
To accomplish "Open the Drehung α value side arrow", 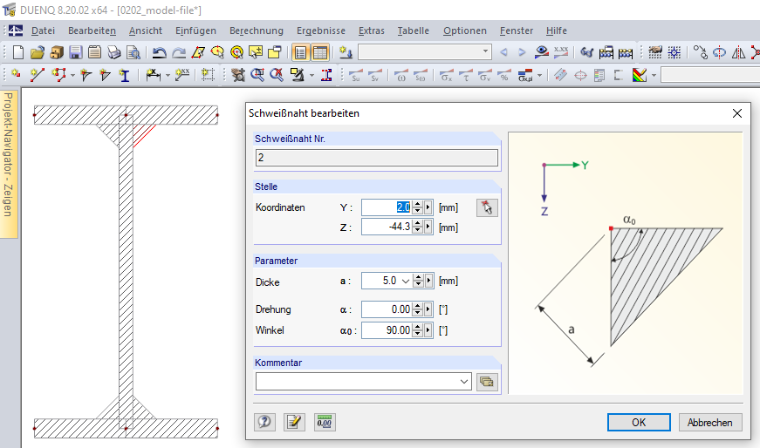I will pos(428,309).
